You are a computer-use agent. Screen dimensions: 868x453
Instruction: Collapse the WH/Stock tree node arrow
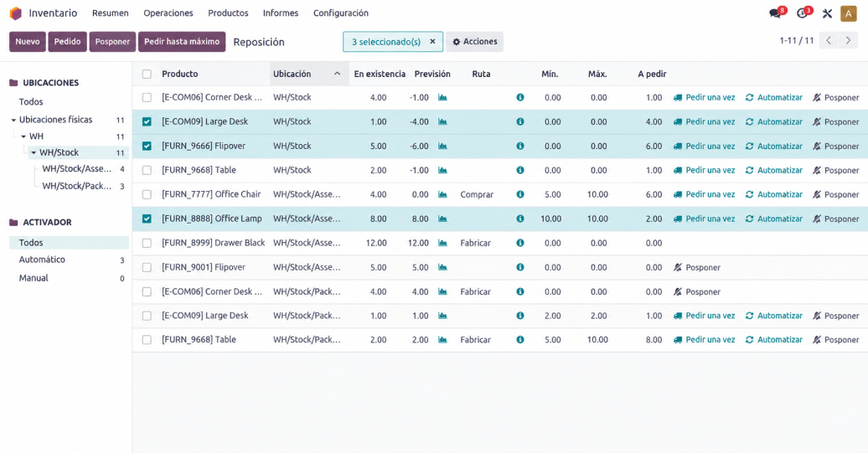coord(34,152)
